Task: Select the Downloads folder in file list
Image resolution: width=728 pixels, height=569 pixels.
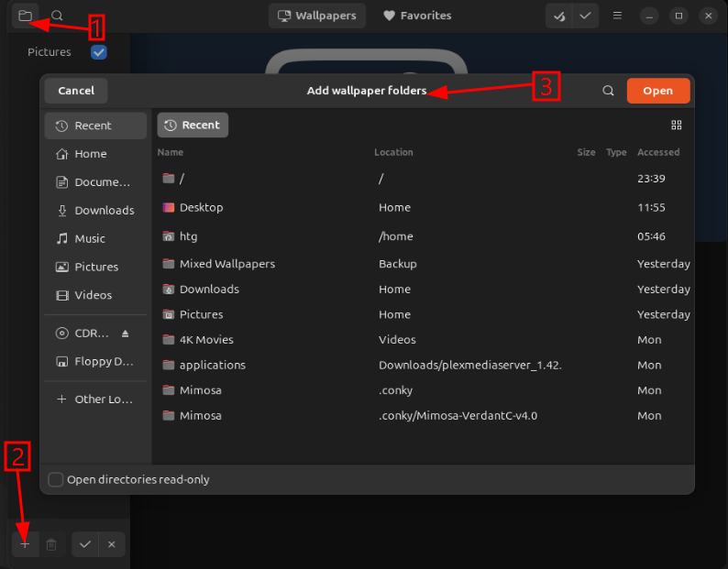Action: 423,290
